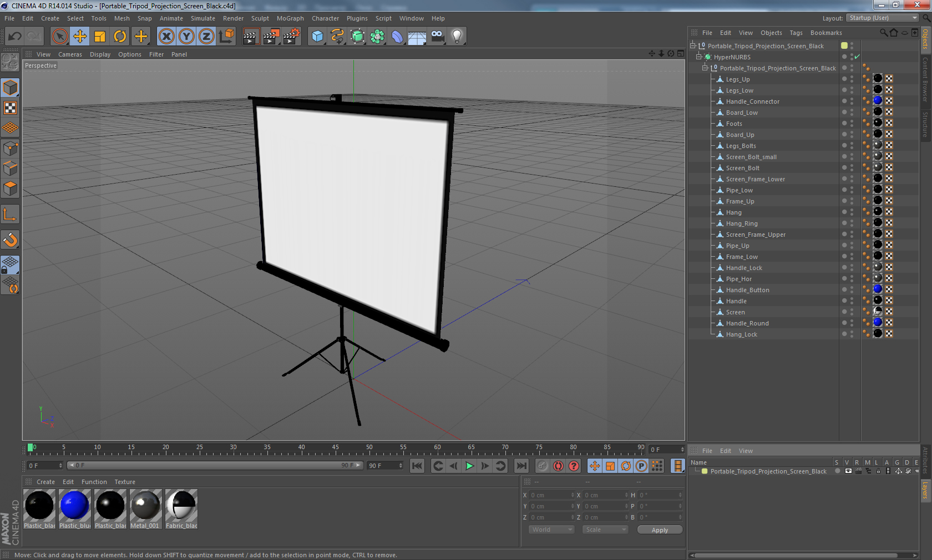932x560 pixels.
Task: Toggle visibility dots for Handle_Button
Action: (852, 290)
